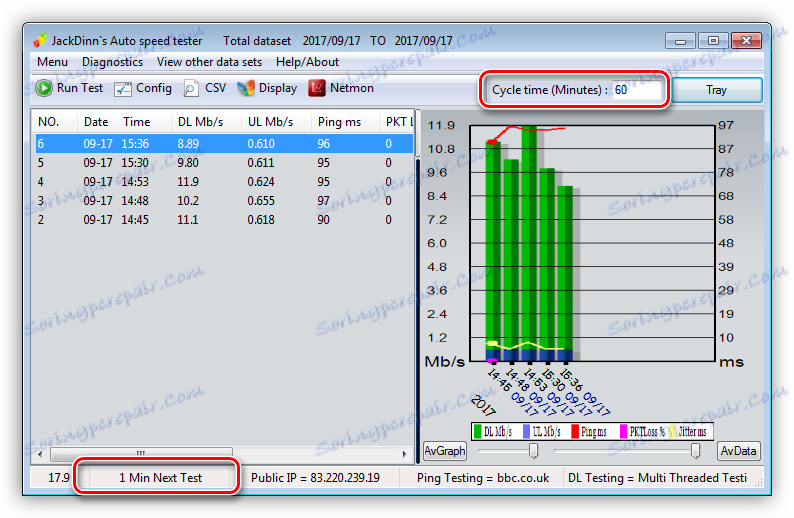Click the Config toolbar label
794x518 pixels.
[x=154, y=88]
